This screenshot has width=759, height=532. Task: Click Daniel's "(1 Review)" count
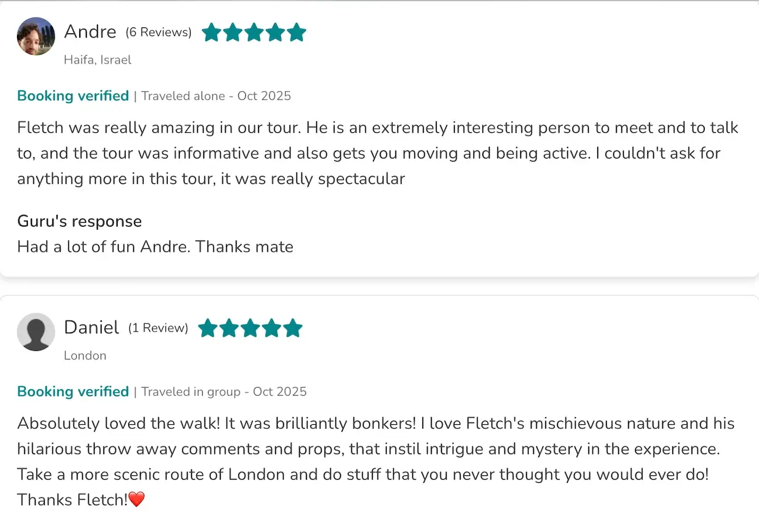pos(158,329)
